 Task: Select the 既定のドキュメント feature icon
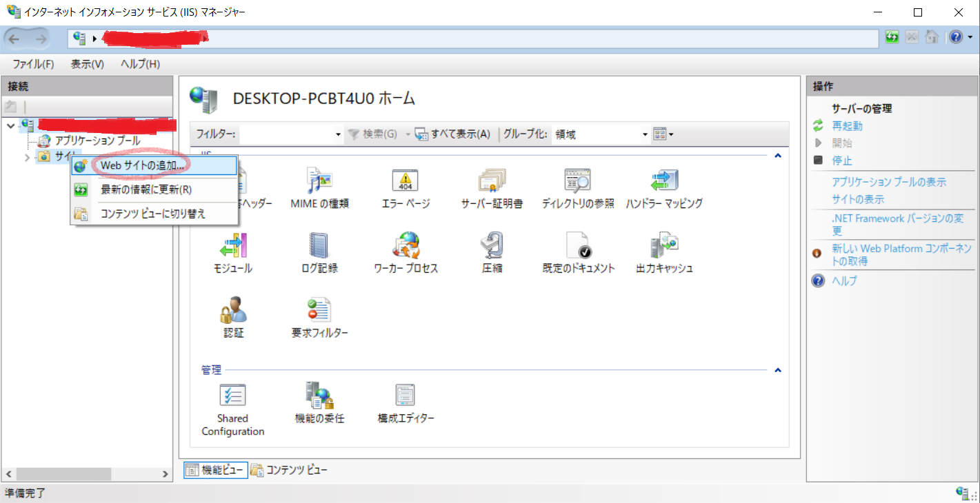[x=578, y=253]
